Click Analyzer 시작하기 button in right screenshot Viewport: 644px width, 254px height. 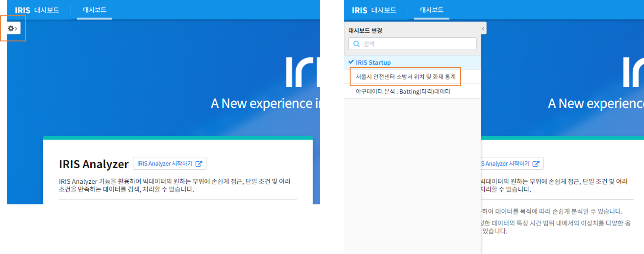point(512,164)
